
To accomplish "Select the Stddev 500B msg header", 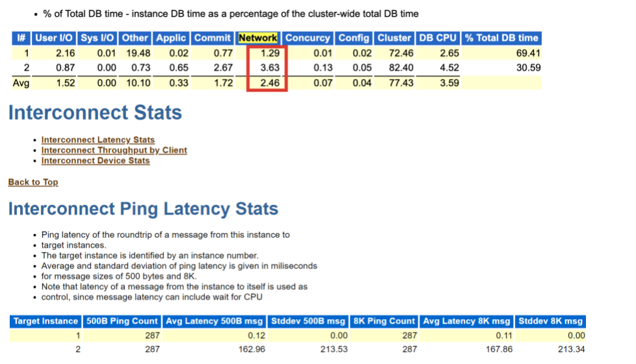I will (x=308, y=321).
